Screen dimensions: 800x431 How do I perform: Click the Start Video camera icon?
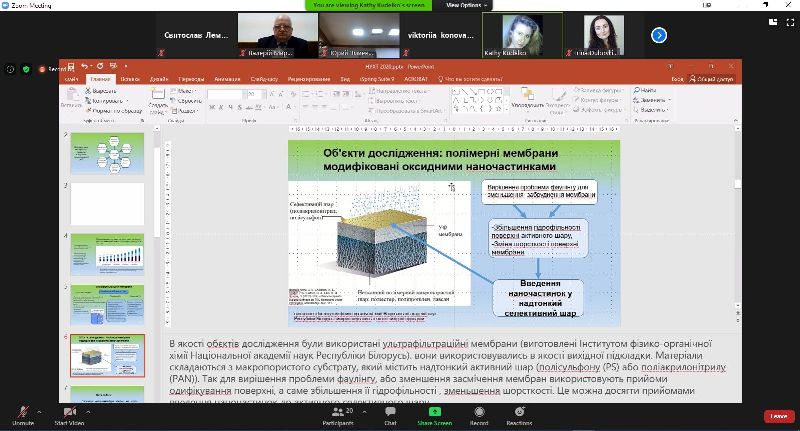click(69, 411)
